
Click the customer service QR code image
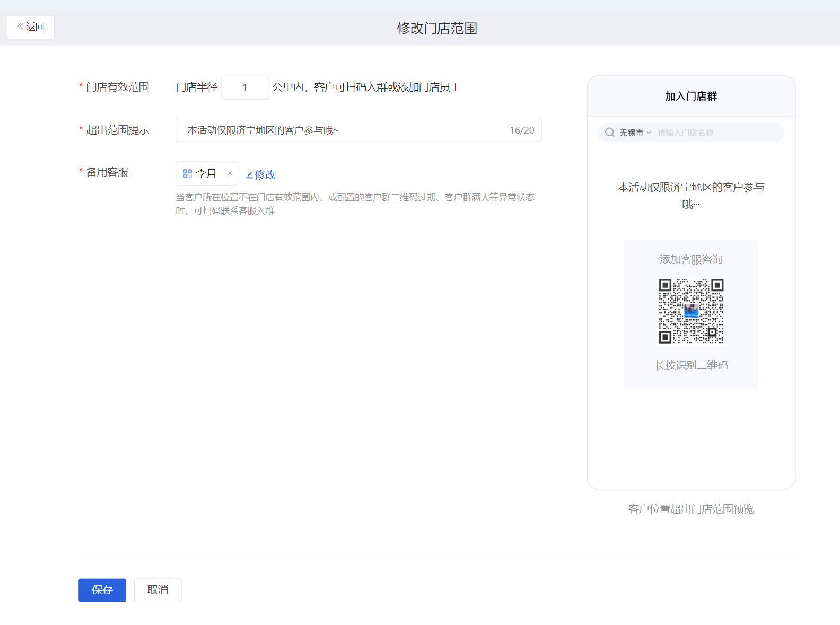click(691, 311)
